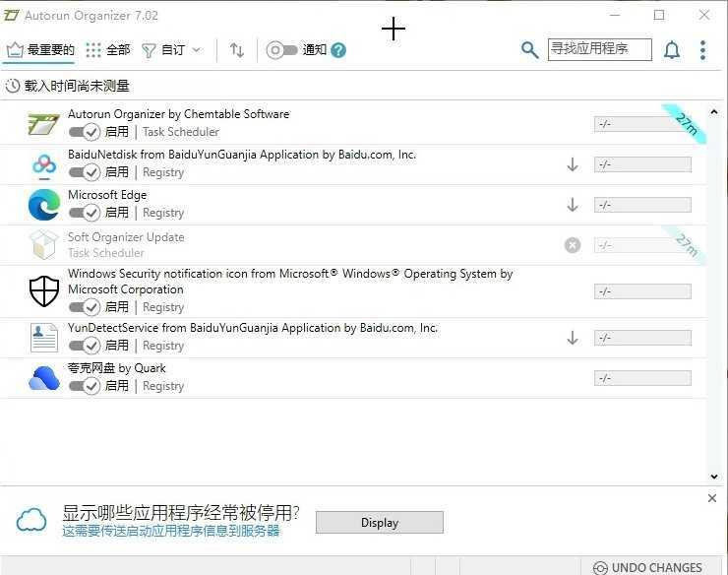
Task: Click the BaiduNetdisk app icon
Action: 44,165
